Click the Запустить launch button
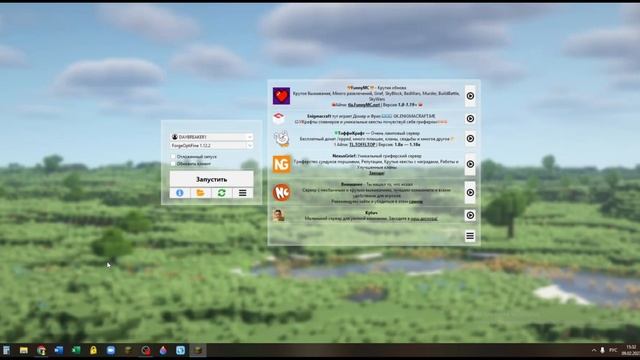Image resolution: width=640 pixels, height=360 pixels. [211, 179]
